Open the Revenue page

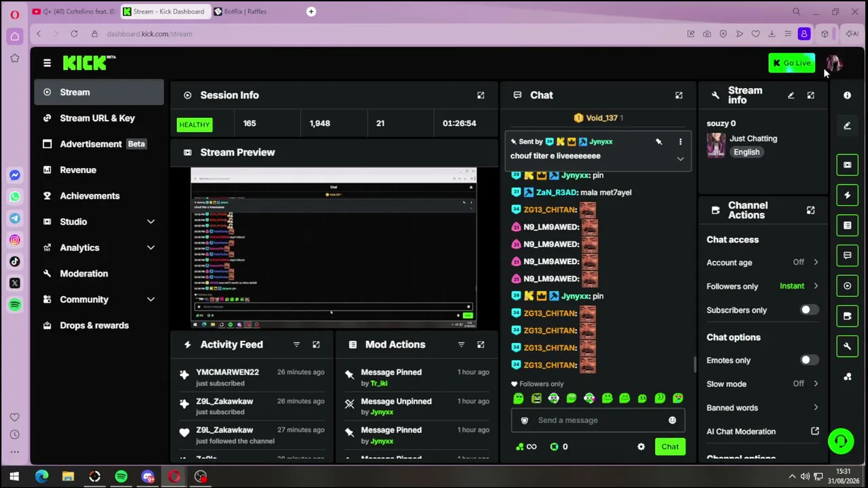coord(99,170)
